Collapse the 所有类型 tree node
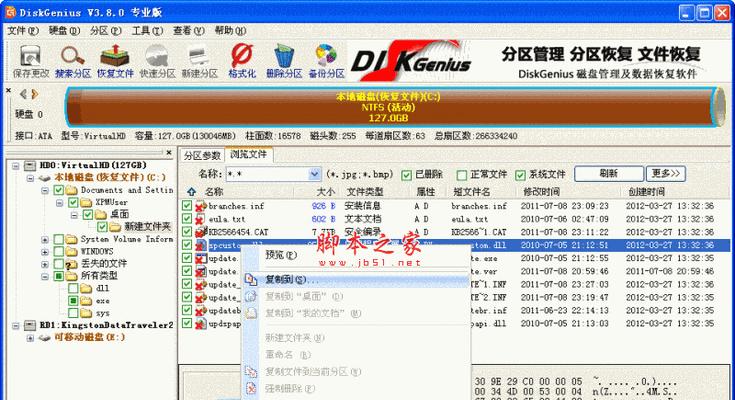The height and width of the screenshot is (400, 735). [45, 276]
